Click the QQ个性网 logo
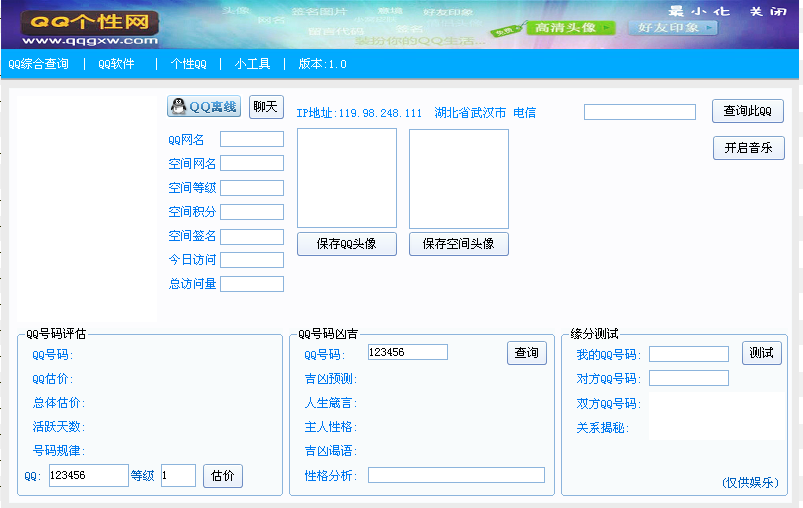Screen dimensions: 803x508 [90, 28]
